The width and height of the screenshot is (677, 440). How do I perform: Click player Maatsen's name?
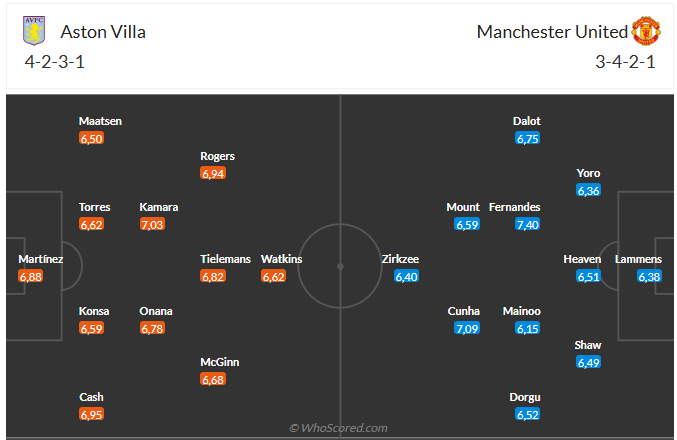coord(100,121)
